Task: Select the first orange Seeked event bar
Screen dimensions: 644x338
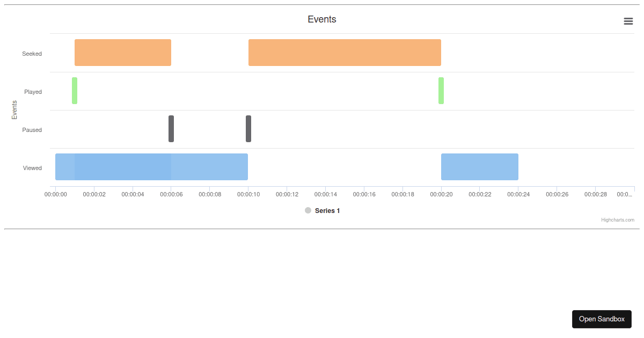Action: pyautogui.click(x=122, y=53)
